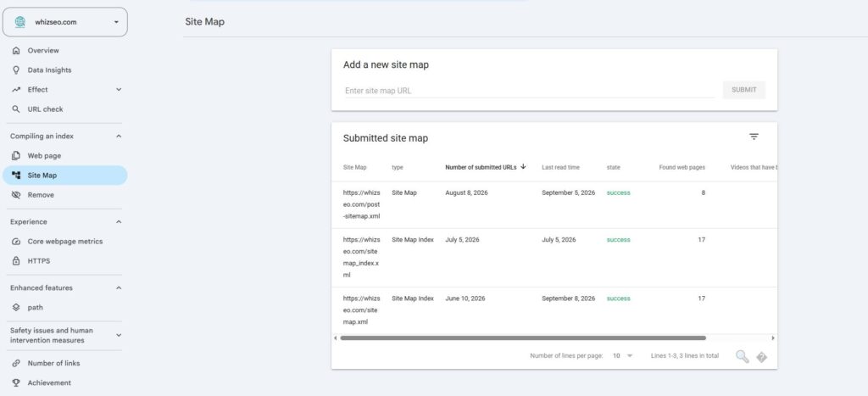This screenshot has width=868, height=396.
Task: Expand the Effect section chevron
Action: [x=119, y=90]
